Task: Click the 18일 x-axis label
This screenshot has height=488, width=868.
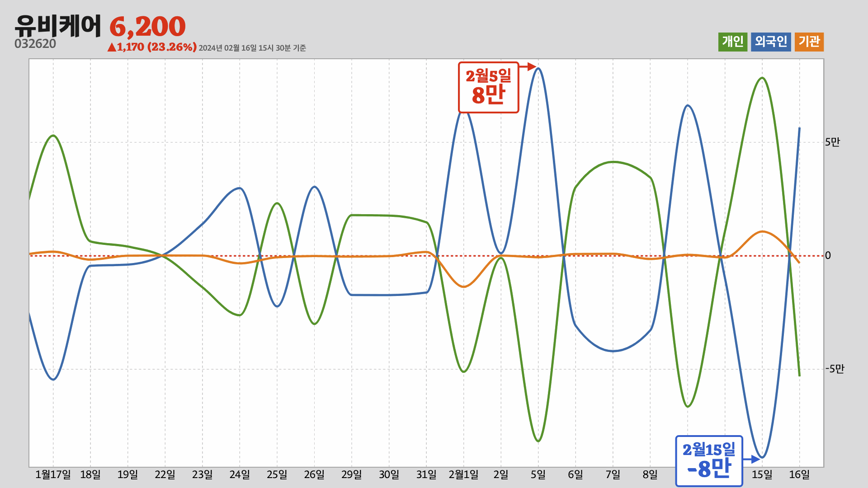Action: click(90, 474)
